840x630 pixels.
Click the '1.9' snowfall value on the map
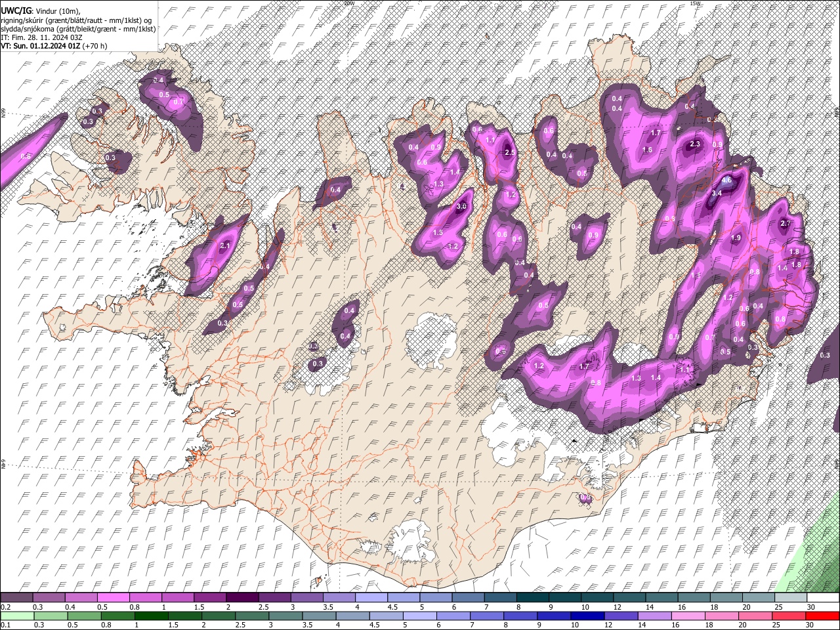736,238
